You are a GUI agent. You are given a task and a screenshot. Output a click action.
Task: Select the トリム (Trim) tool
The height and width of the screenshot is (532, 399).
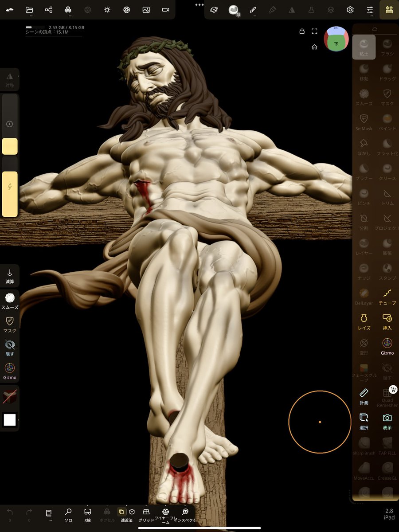(387, 196)
